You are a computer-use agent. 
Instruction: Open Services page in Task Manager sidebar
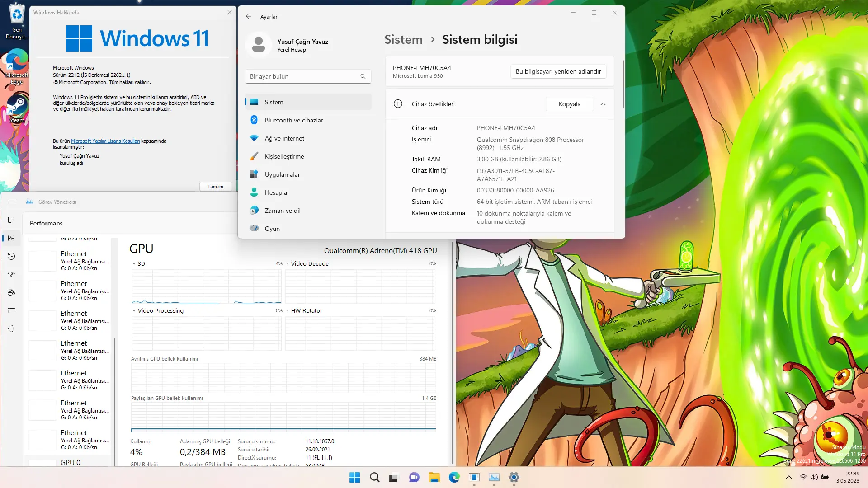click(11, 328)
